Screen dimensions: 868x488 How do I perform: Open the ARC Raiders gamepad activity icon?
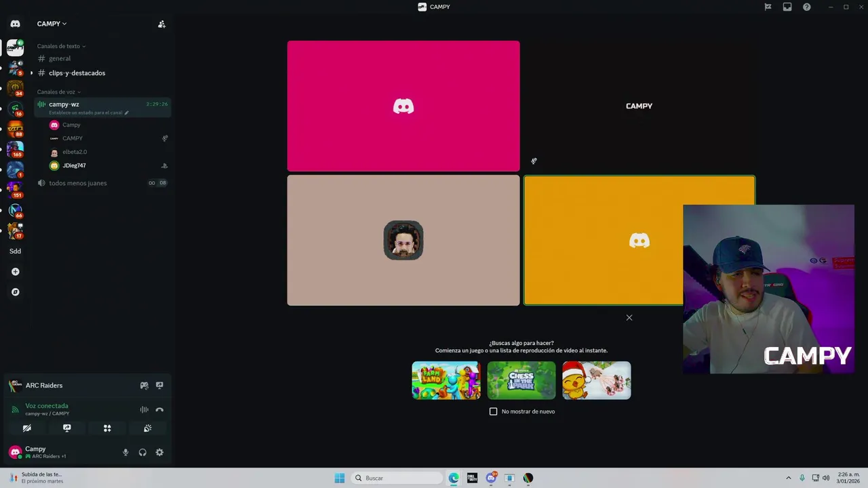[x=144, y=385]
